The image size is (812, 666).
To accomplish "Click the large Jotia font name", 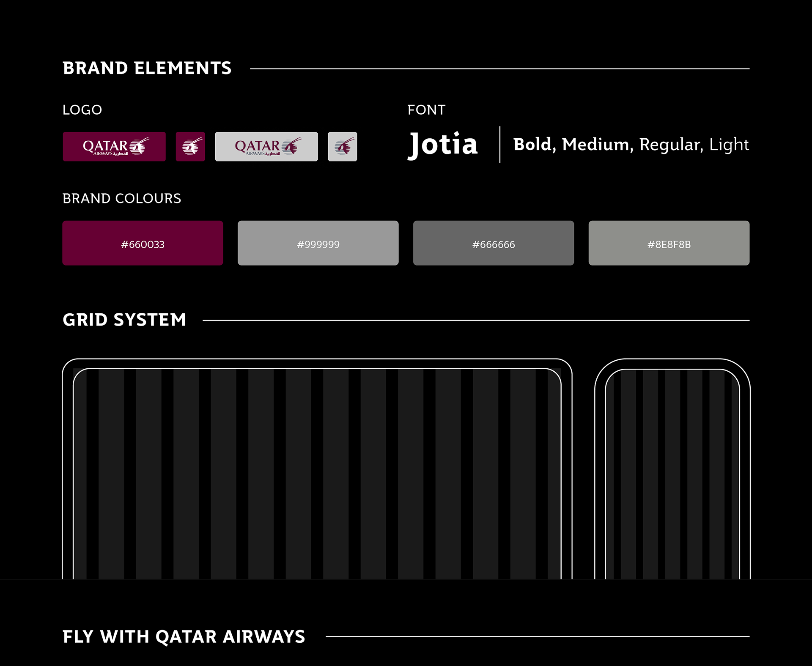I will [443, 145].
